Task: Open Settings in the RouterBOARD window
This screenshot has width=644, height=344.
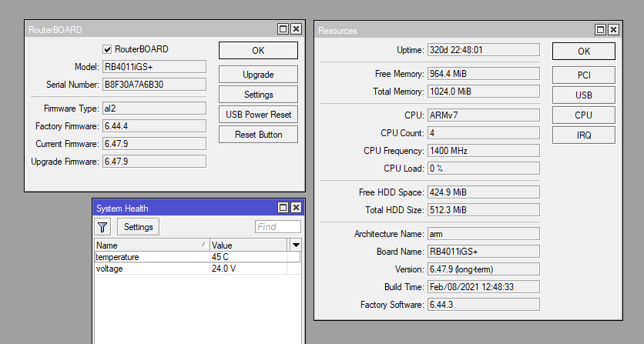Action: click(x=258, y=95)
